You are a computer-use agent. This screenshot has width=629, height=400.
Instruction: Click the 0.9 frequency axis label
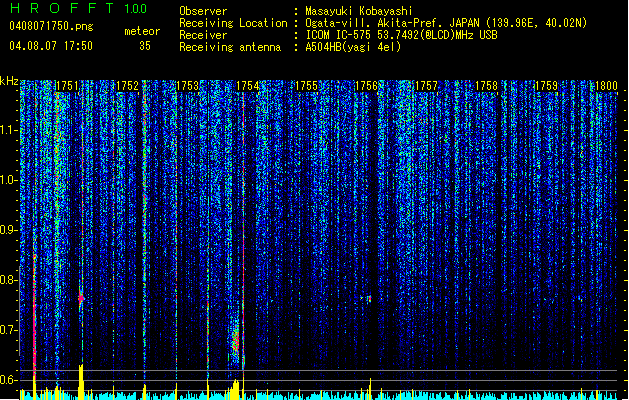pos(9,230)
